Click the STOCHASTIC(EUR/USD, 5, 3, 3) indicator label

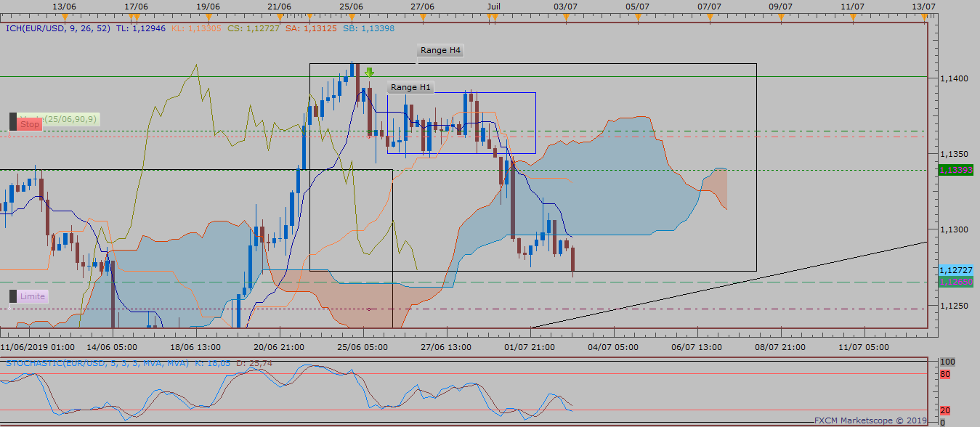click(x=97, y=362)
